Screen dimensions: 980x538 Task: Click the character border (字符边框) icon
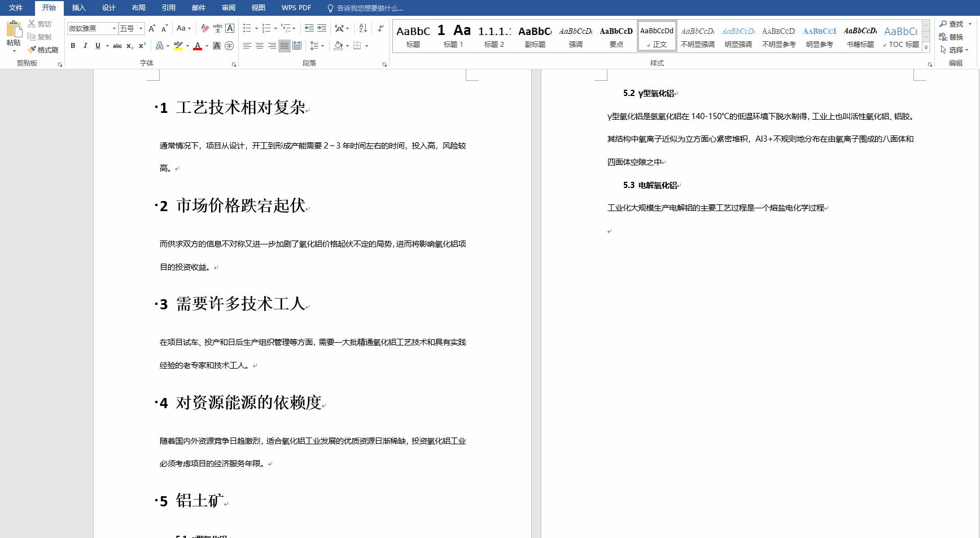coord(229,28)
